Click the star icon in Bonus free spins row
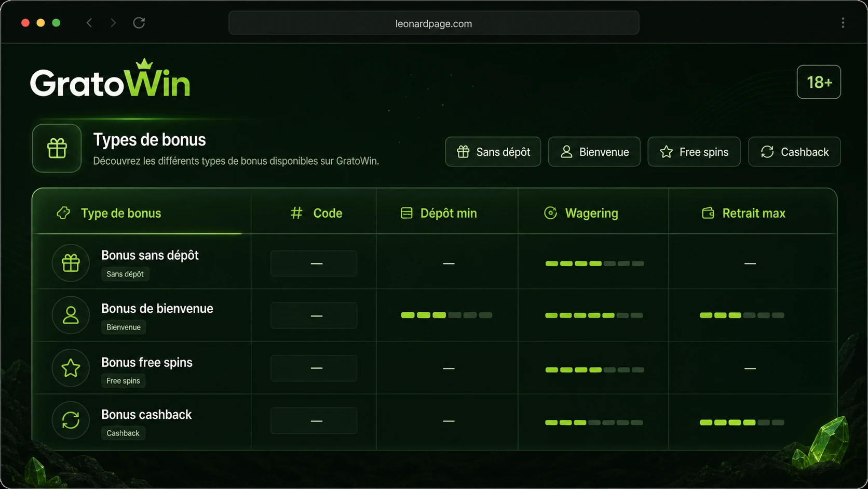This screenshot has width=868, height=489. coord(71,368)
